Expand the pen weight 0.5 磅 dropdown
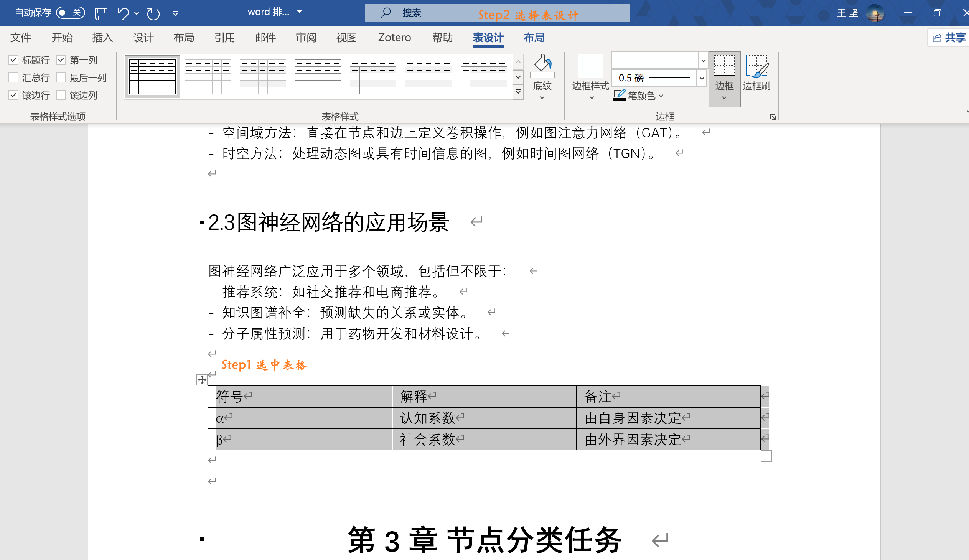 coord(702,78)
